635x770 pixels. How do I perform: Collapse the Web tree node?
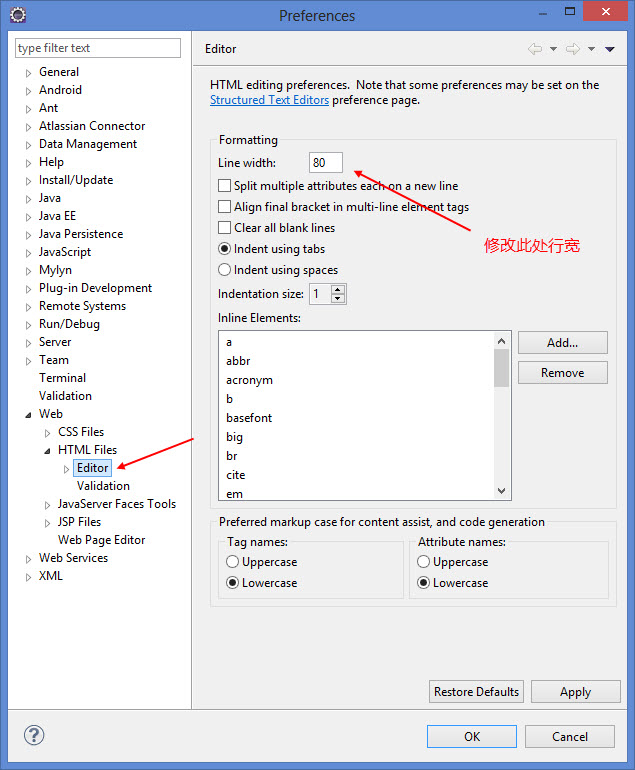pyautogui.click(x=28, y=415)
